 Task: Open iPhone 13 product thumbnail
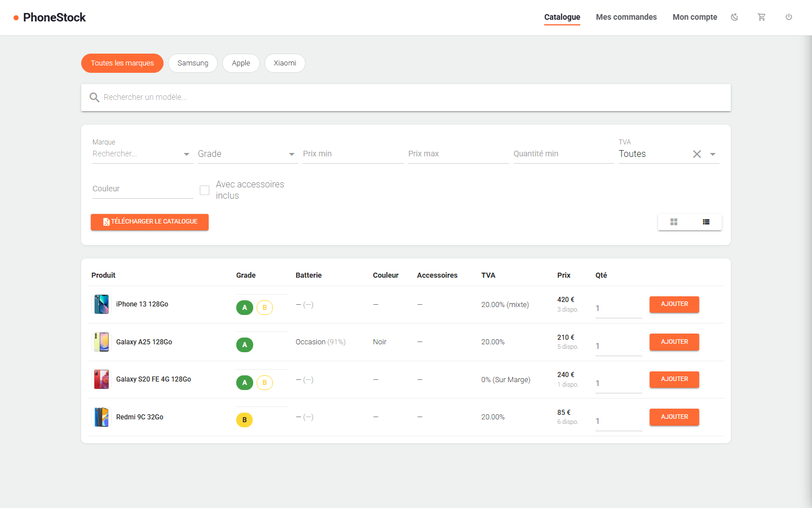(101, 304)
